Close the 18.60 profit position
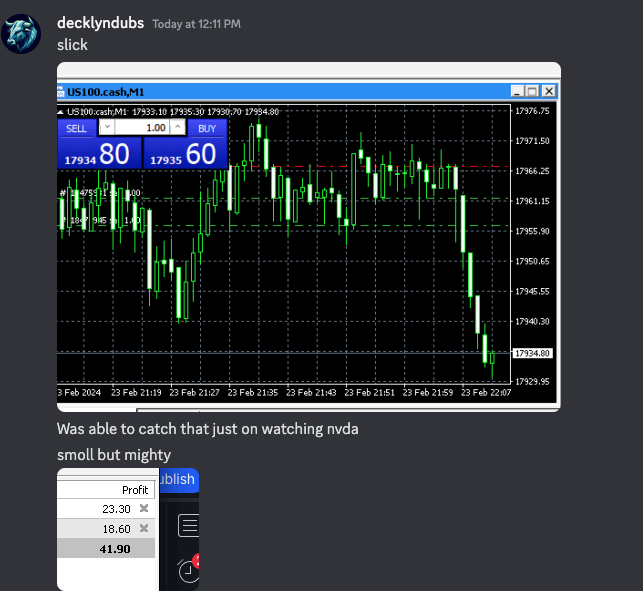643x591 pixels. (144, 528)
